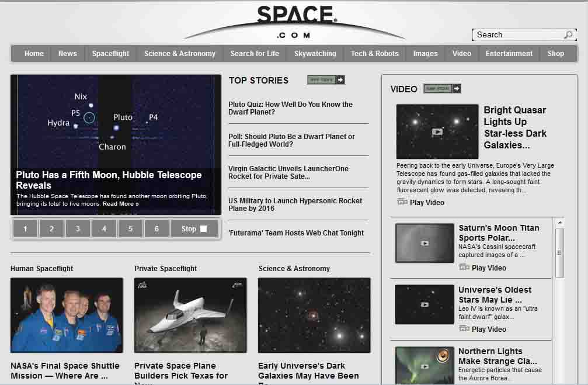
Task: Show slide 2 in the slideshow
Action: pos(52,229)
